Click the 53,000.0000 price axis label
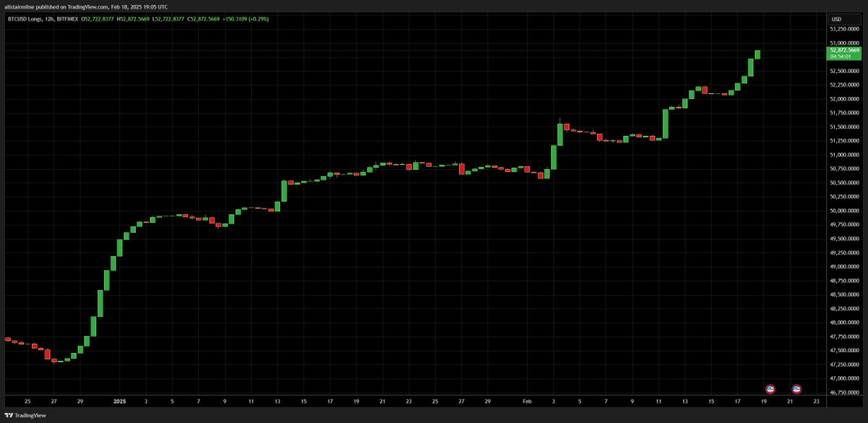 click(845, 43)
